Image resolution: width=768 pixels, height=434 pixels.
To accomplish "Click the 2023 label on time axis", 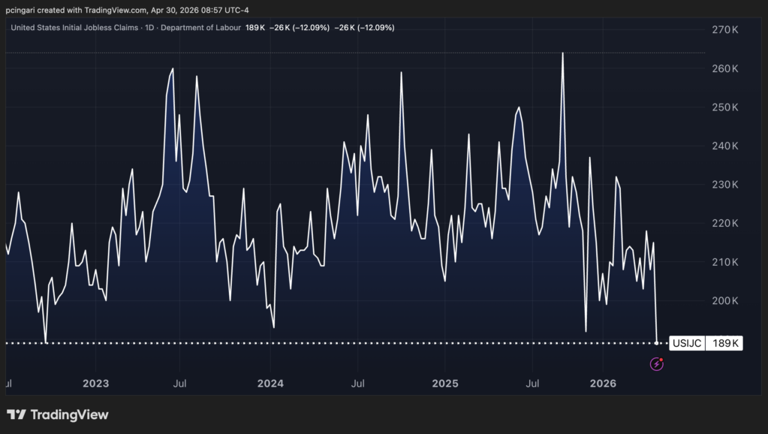I will 96,383.
